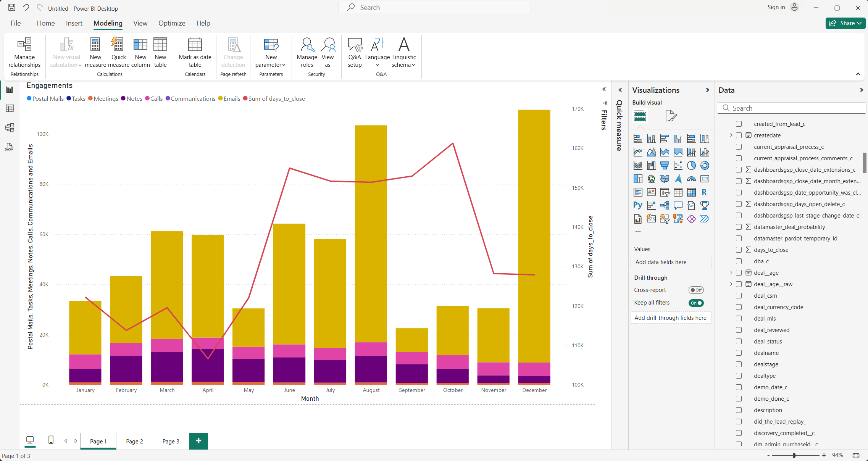
Task: Choose the pie chart visualization
Action: click(x=691, y=165)
